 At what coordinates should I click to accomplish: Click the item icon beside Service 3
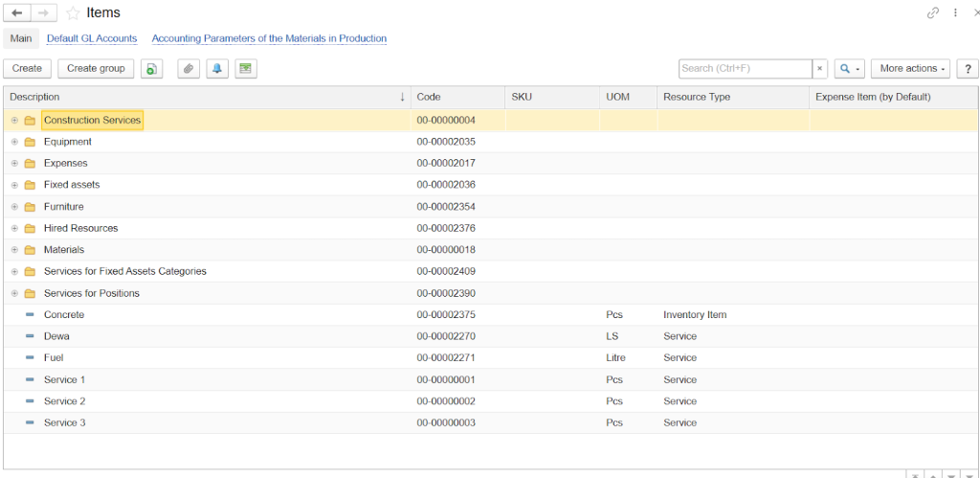30,423
